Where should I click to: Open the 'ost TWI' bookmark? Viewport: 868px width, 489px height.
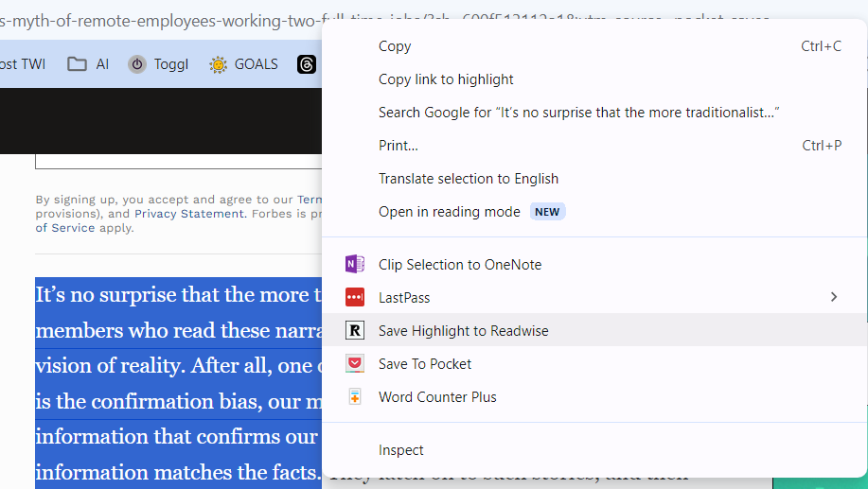click(x=23, y=64)
